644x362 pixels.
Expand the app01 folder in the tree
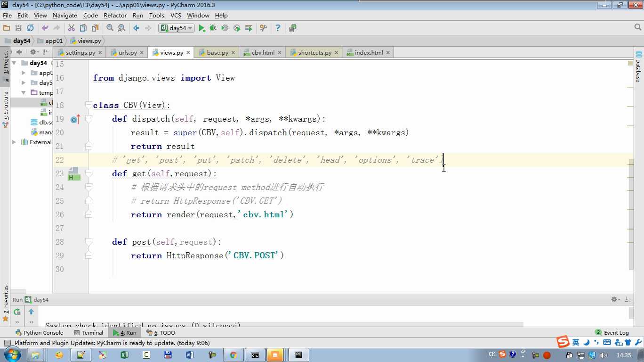point(24,73)
